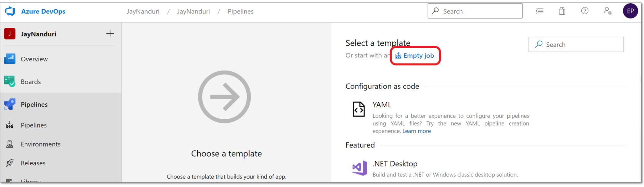This screenshot has width=644, height=187.
Task: Open the Marketplace shopping bag icon
Action: (x=562, y=11)
